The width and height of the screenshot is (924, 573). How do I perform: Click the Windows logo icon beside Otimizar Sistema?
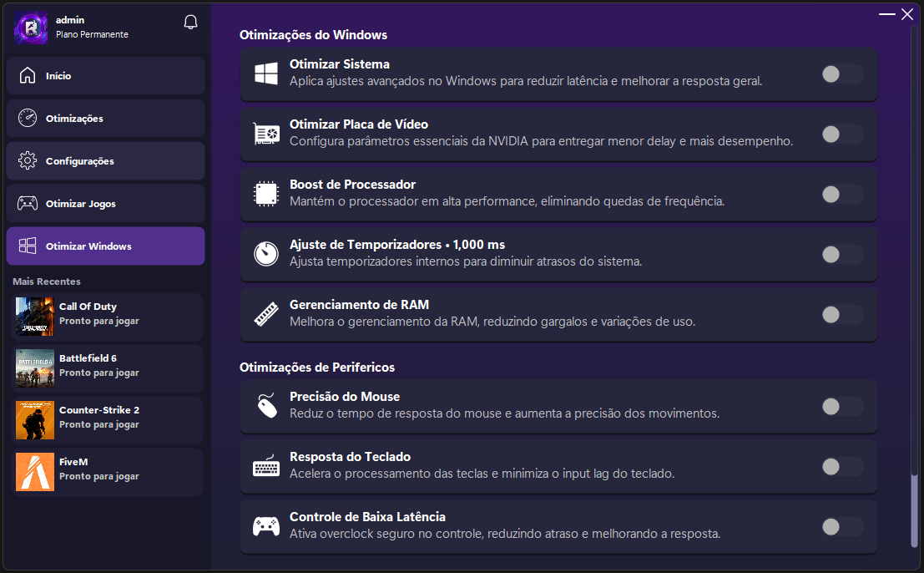click(x=265, y=74)
